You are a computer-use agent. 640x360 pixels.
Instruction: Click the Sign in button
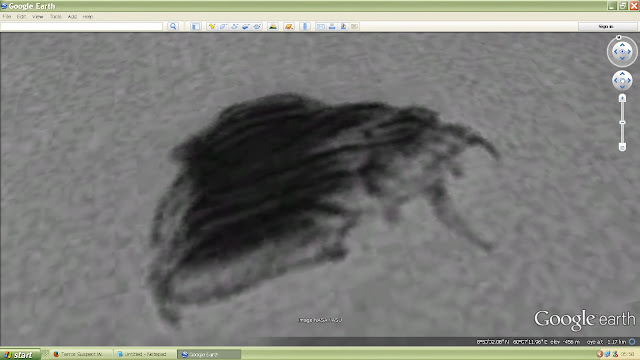click(x=606, y=27)
